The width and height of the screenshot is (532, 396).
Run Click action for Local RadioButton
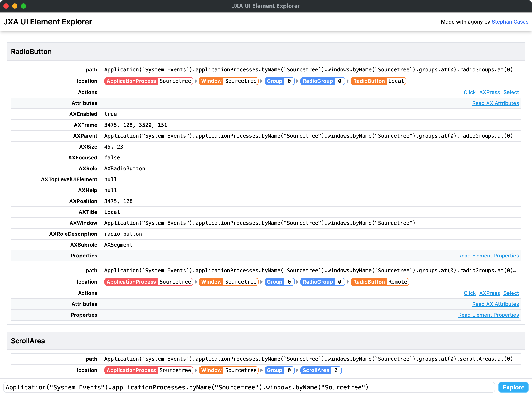[x=469, y=92]
